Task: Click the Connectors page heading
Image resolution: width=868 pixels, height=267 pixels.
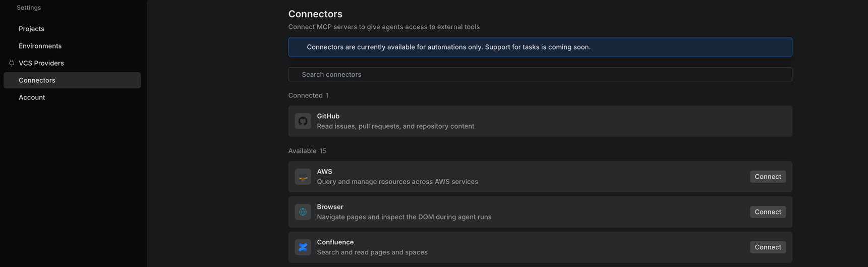Action: (315, 14)
